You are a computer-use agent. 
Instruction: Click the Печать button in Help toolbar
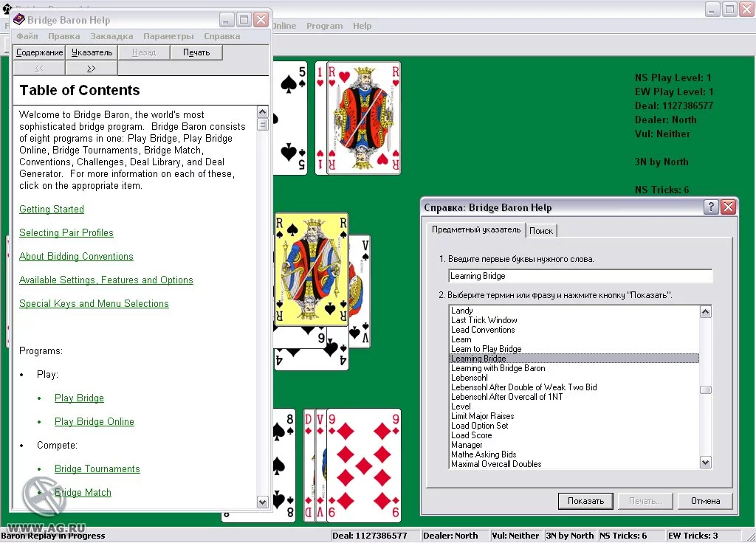pyautogui.click(x=196, y=52)
